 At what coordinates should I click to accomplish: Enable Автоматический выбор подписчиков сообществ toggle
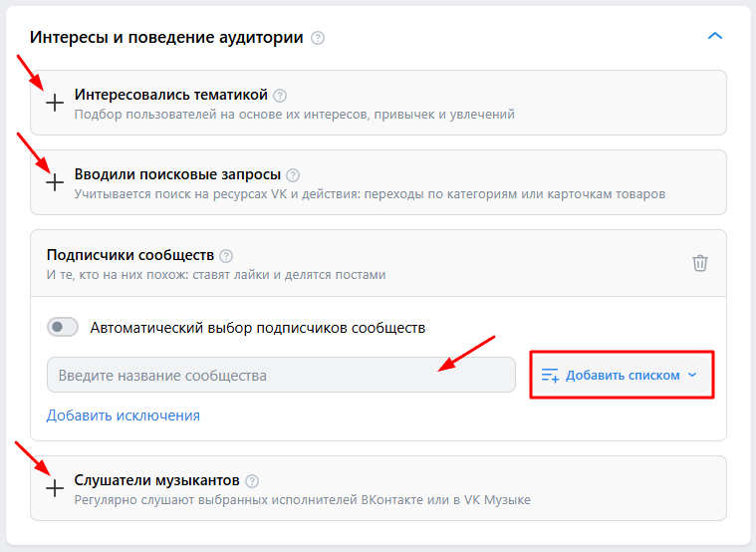[63, 327]
